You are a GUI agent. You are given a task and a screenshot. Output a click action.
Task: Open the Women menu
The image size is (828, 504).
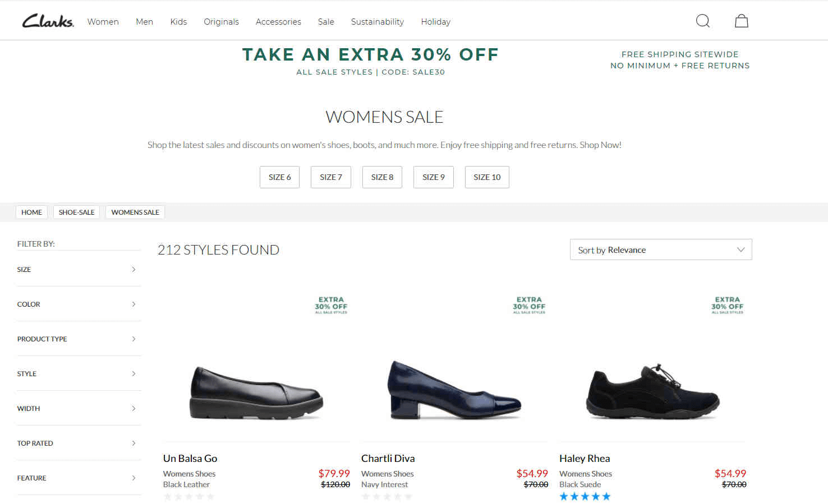click(x=103, y=22)
